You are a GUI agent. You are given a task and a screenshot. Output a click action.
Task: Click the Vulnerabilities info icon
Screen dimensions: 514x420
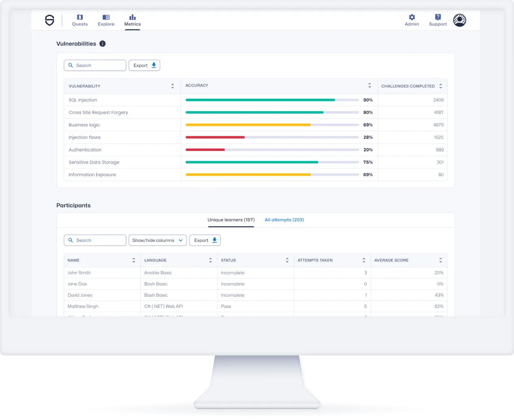click(x=102, y=43)
